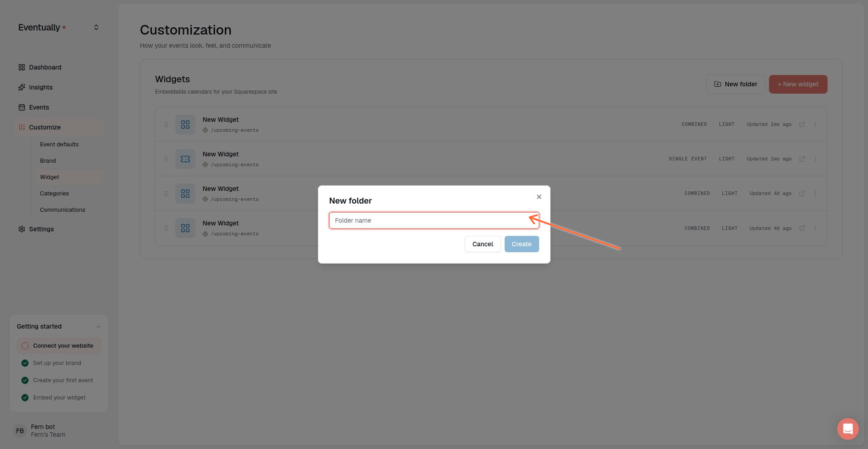Click grid thumbnail of last widget
Viewport: 868px width, 449px height.
pos(185,228)
